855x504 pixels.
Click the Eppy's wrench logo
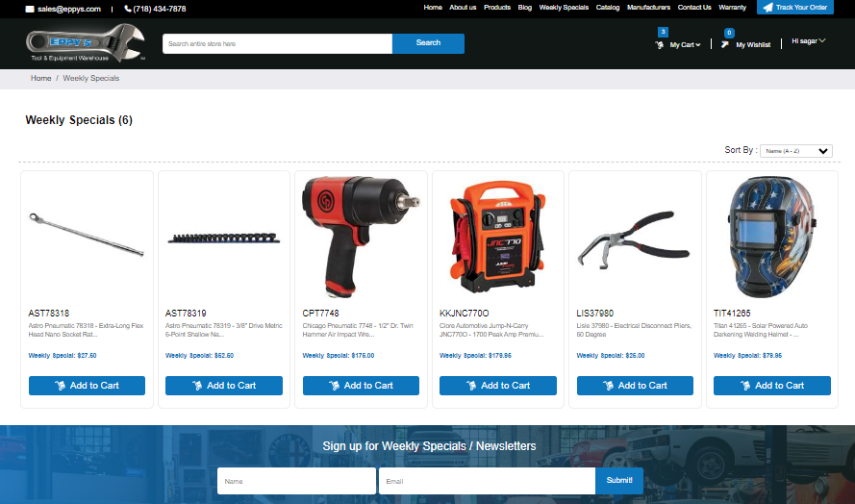click(86, 43)
